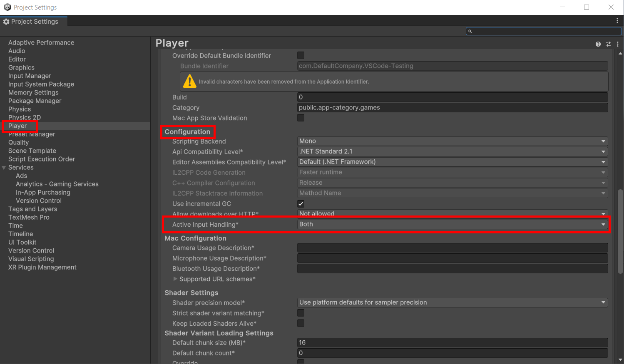Open the Scripting Backend dropdown
This screenshot has height=364, width=624.
(452, 141)
